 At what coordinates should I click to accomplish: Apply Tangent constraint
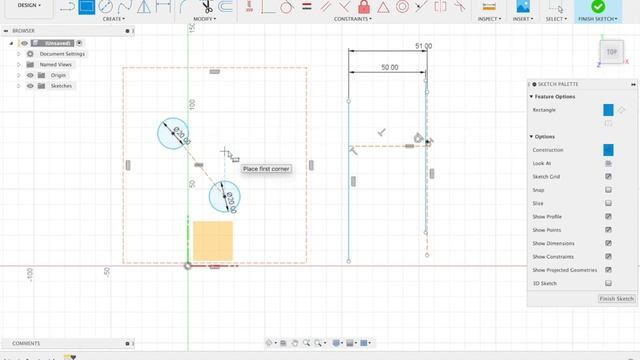287,7
